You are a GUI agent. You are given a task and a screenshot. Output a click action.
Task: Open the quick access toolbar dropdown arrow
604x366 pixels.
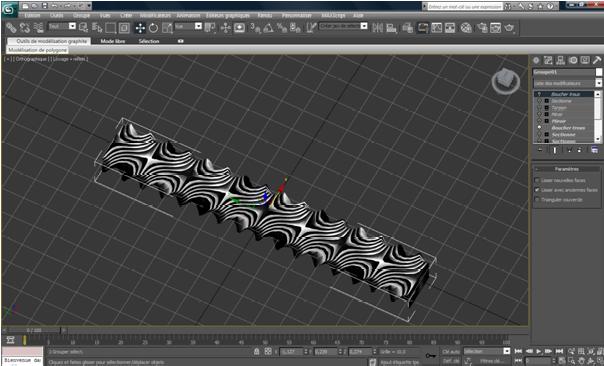click(89, 6)
